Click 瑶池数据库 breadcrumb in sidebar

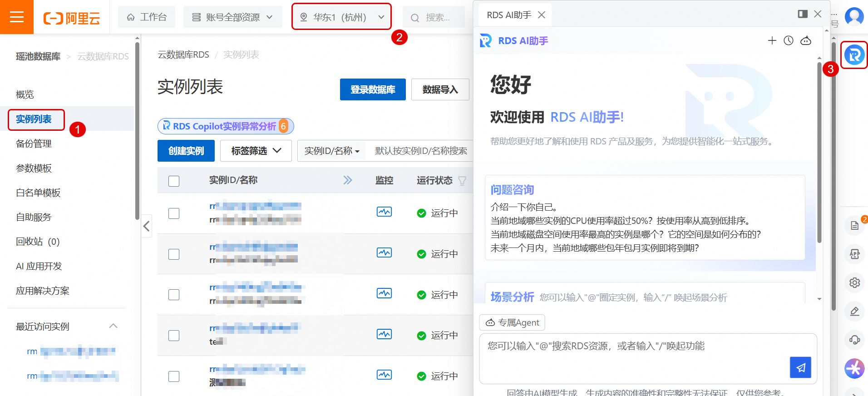pyautogui.click(x=38, y=56)
